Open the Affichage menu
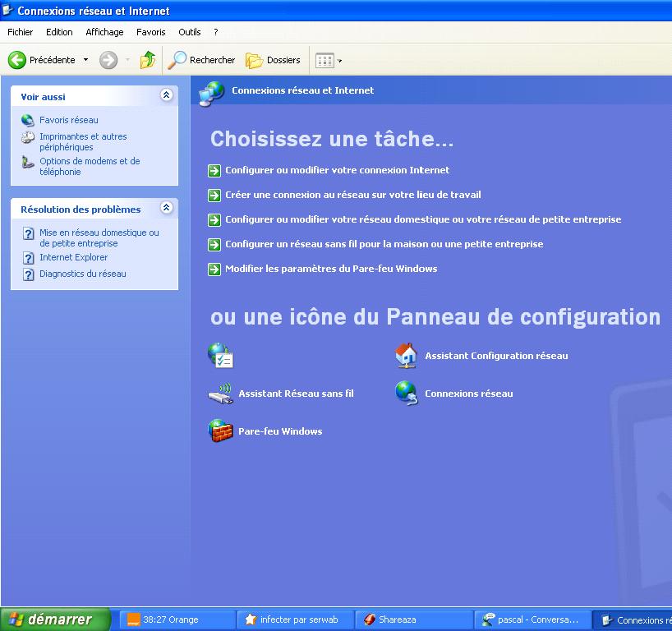 pyautogui.click(x=104, y=32)
